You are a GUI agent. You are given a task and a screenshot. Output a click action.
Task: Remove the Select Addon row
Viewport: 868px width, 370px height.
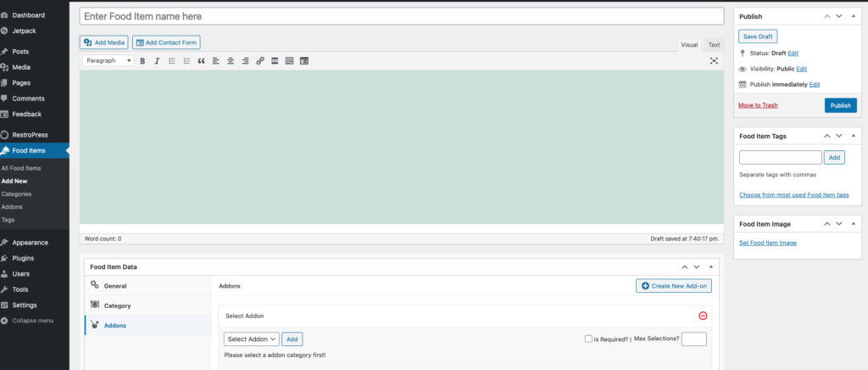703,316
